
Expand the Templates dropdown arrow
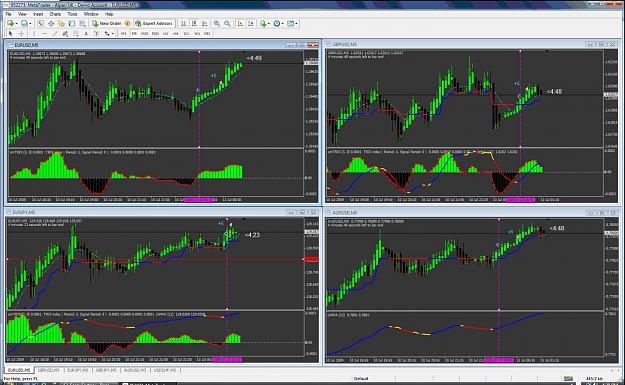296,24
